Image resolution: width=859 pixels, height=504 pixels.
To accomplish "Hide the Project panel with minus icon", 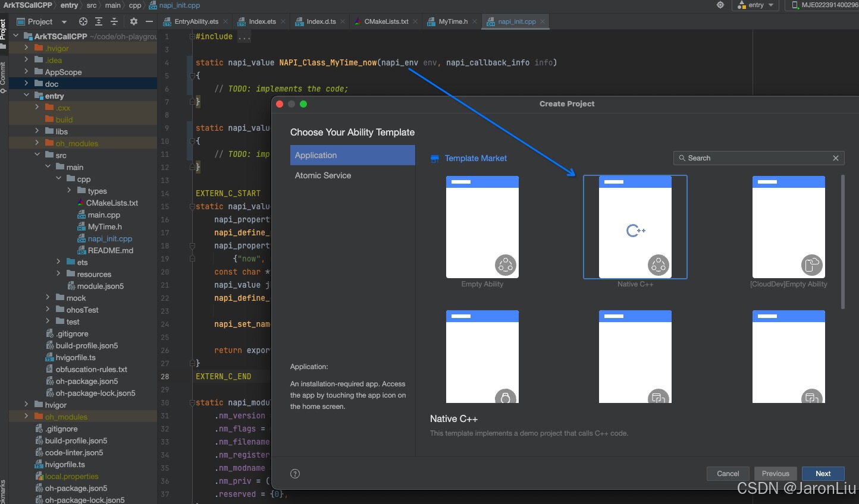I will click(x=149, y=21).
